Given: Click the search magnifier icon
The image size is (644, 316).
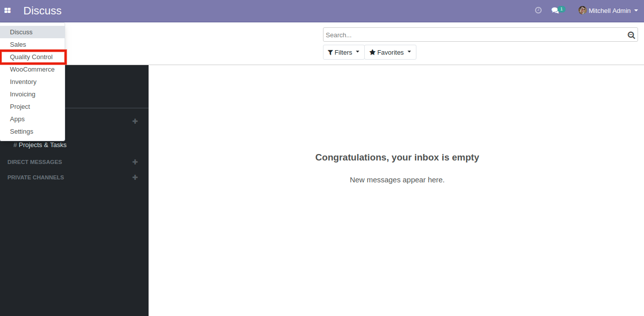Looking at the screenshot, I should (x=631, y=35).
